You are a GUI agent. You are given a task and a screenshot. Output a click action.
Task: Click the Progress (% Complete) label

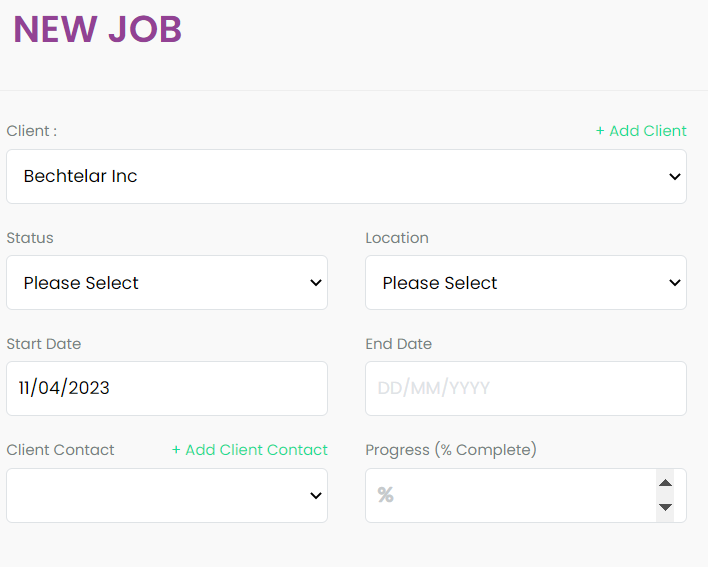451,450
